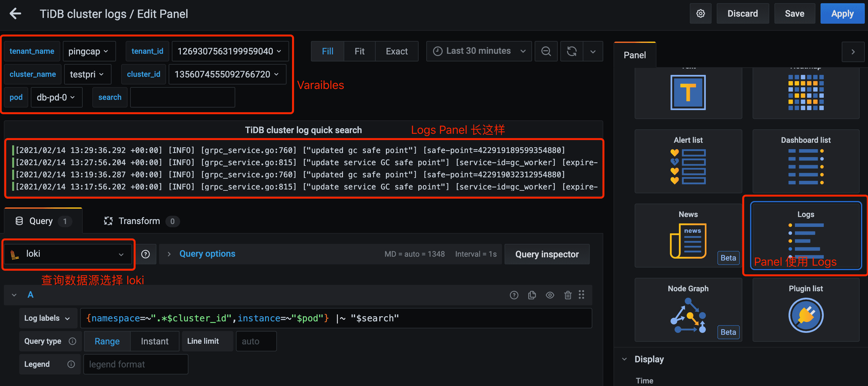Open the loki data source dropdown
The width and height of the screenshot is (868, 386).
tap(68, 254)
